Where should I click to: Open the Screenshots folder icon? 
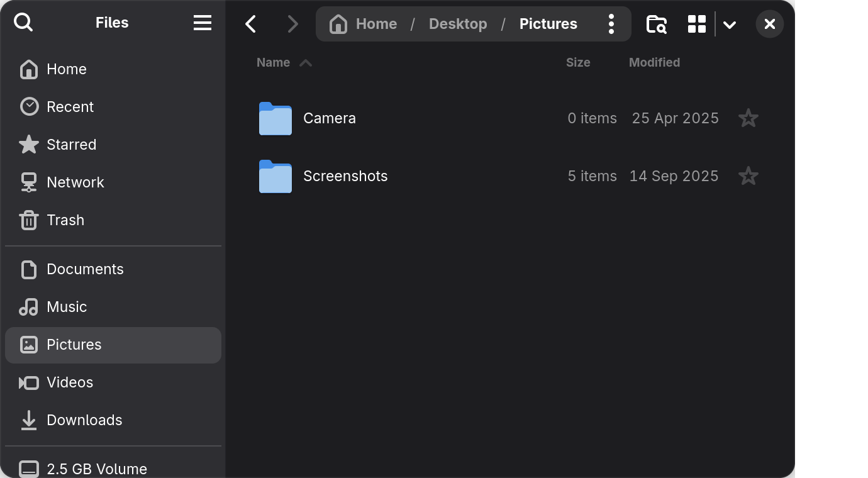pos(275,177)
